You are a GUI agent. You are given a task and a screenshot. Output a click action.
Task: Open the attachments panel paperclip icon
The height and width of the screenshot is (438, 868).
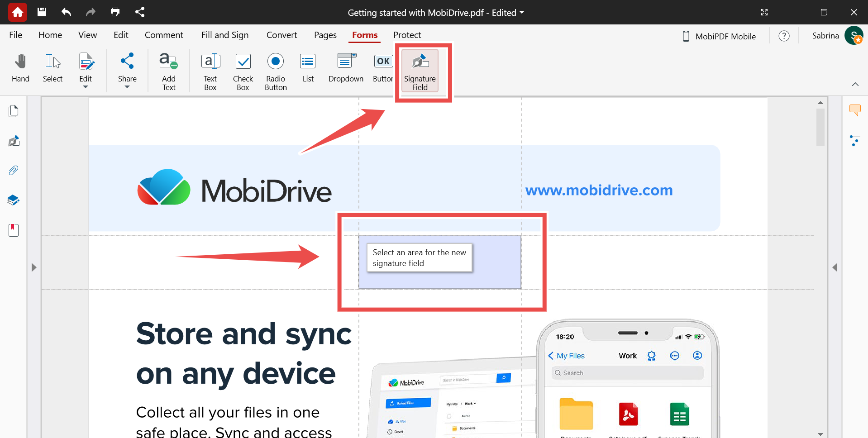(x=14, y=171)
